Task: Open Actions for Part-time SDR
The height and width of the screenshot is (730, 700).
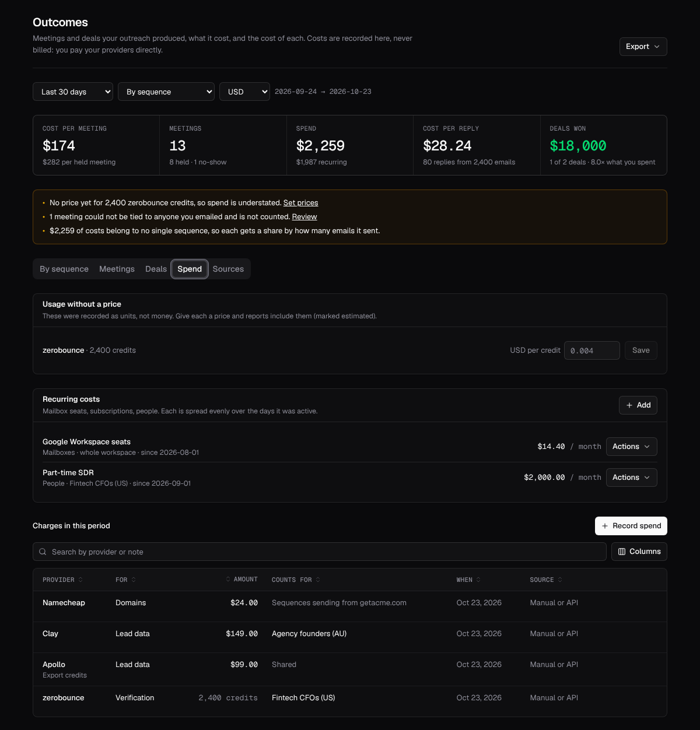Action: (x=631, y=478)
